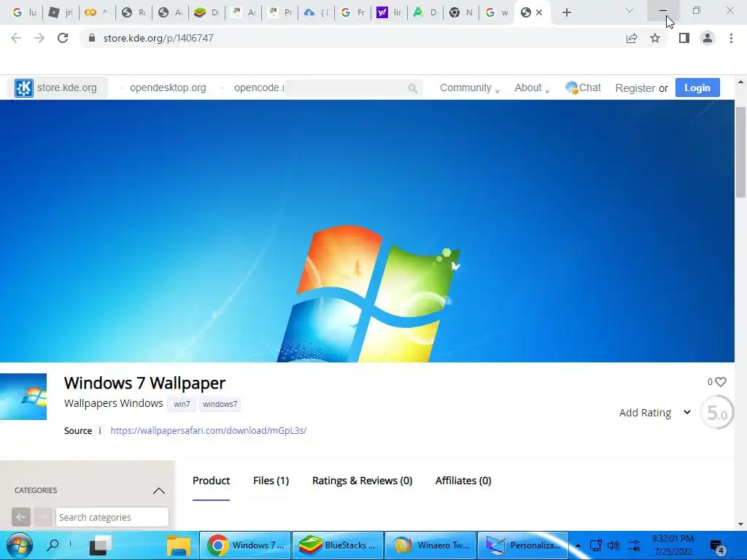
Task: Click the page scroll up arrow
Action: (741, 82)
